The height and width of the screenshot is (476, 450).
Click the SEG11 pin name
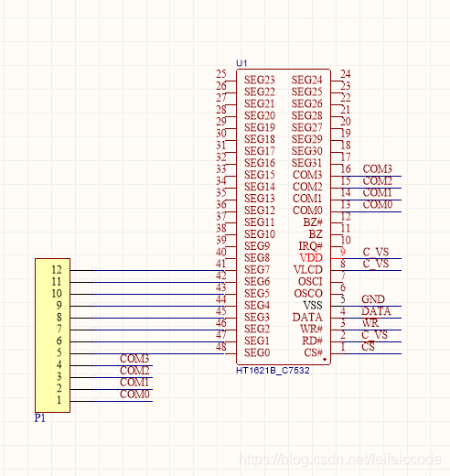[260, 222]
